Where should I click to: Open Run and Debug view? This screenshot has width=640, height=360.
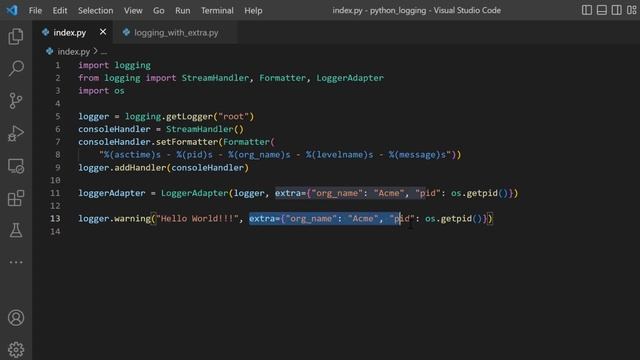[x=16, y=133]
